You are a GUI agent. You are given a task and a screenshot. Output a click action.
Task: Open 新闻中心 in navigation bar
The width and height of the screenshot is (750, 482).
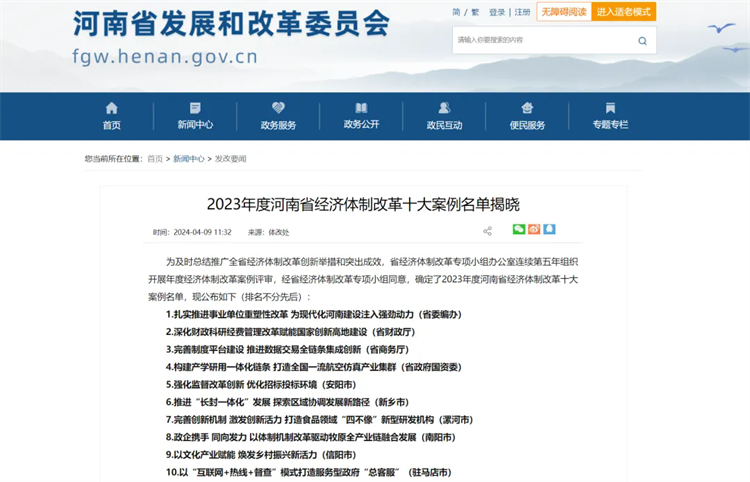195,116
